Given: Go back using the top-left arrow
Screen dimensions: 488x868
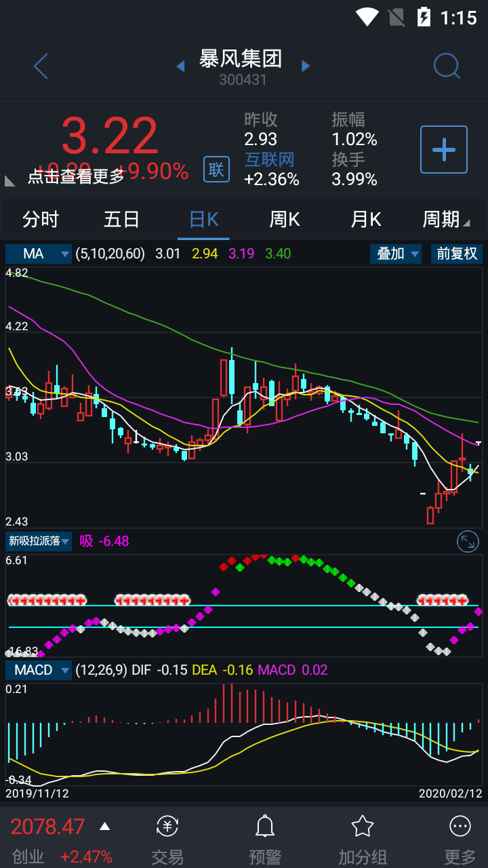Looking at the screenshot, I should (x=41, y=66).
